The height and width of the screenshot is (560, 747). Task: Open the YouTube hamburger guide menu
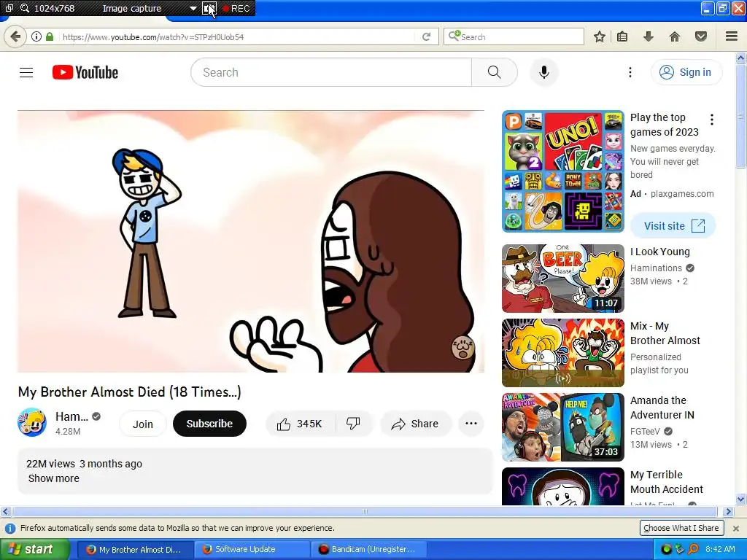(x=26, y=72)
